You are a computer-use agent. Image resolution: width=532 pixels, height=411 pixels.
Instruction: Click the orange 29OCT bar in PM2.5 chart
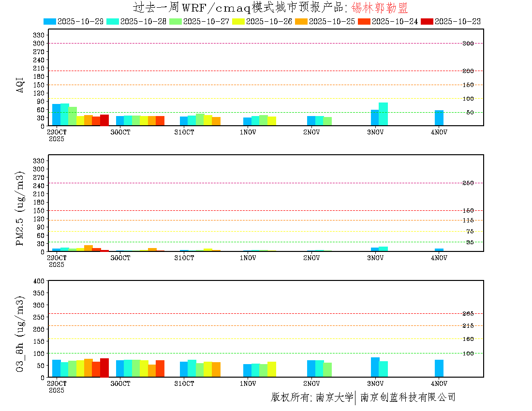coord(88,249)
